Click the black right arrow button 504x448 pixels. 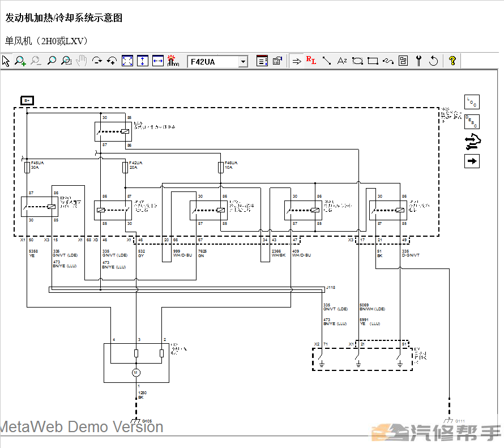coord(472,161)
